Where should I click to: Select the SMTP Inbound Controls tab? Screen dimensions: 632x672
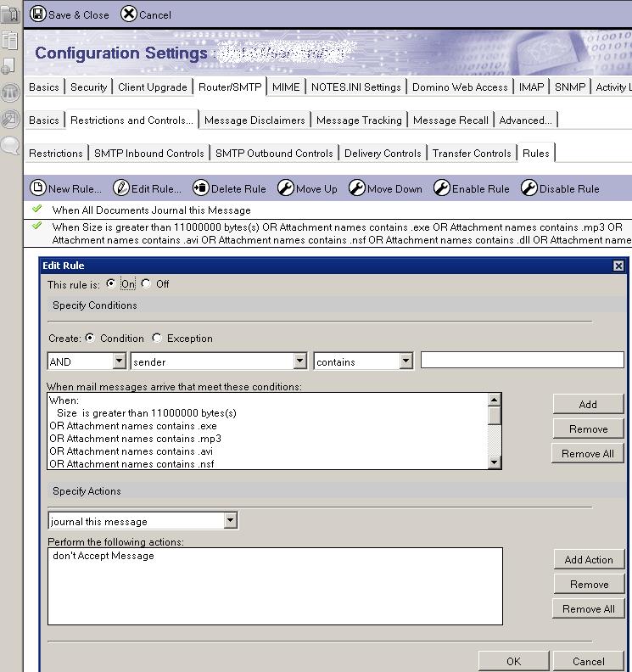(149, 154)
